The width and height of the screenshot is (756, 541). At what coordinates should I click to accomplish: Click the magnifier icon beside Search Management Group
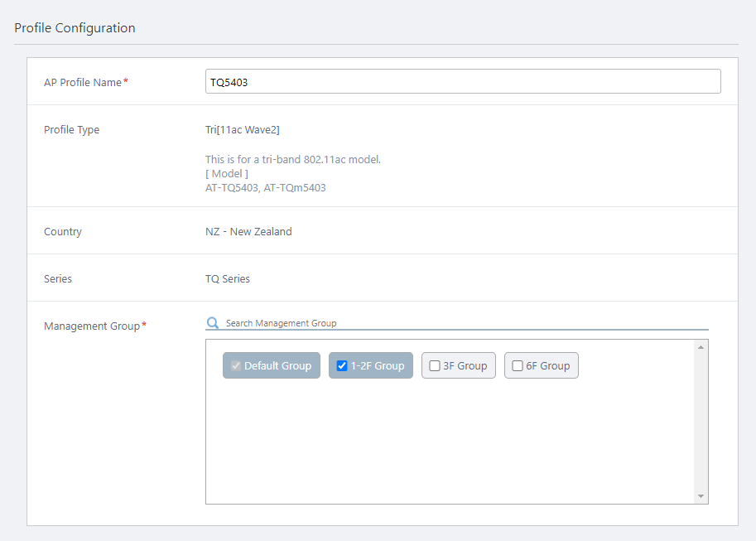[213, 323]
